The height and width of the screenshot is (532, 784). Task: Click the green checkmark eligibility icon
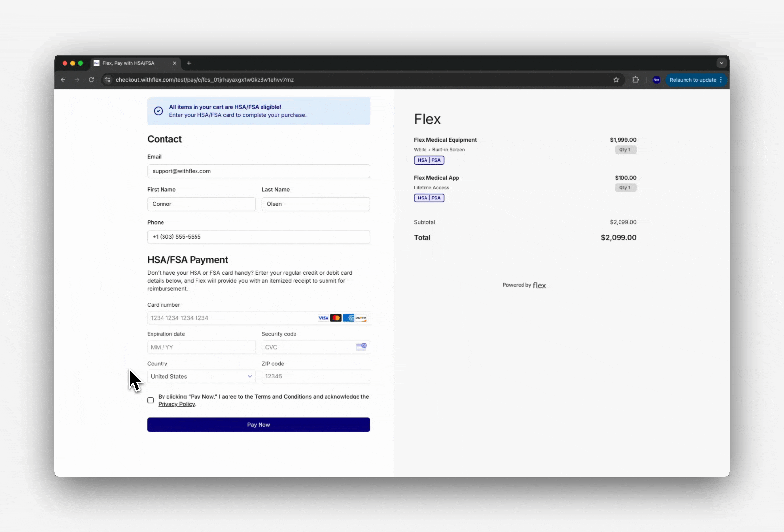click(158, 111)
